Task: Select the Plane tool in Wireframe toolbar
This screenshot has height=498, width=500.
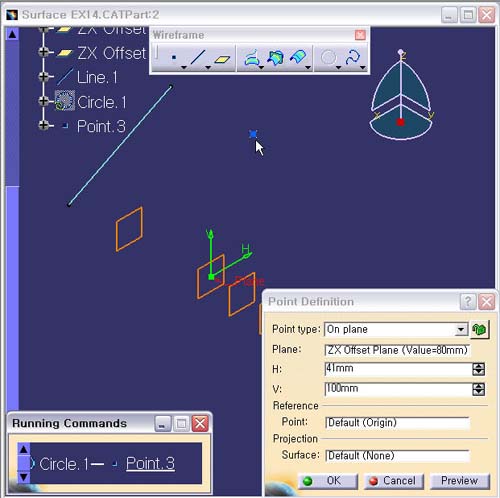Action: point(222,59)
